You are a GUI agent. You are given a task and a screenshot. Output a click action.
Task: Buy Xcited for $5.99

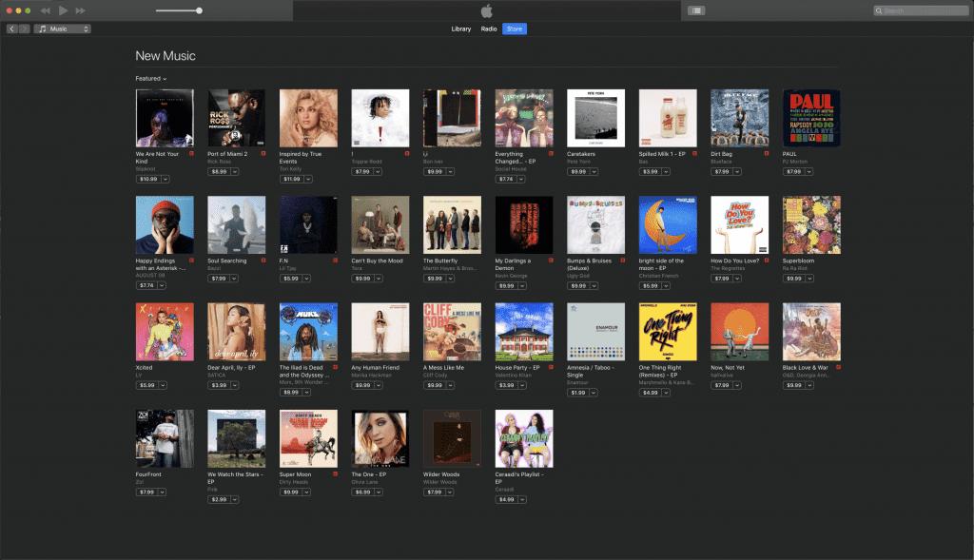146,385
